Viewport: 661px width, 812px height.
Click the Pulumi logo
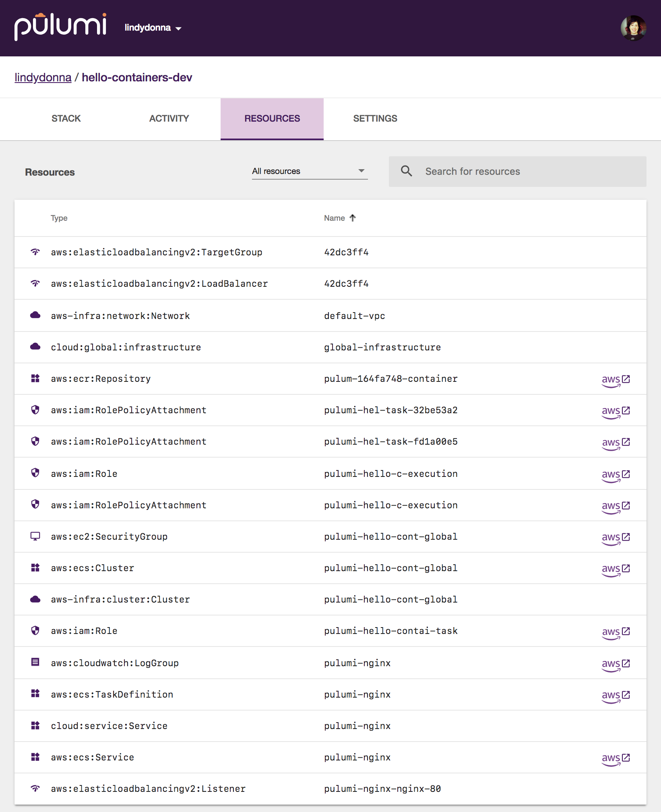60,27
